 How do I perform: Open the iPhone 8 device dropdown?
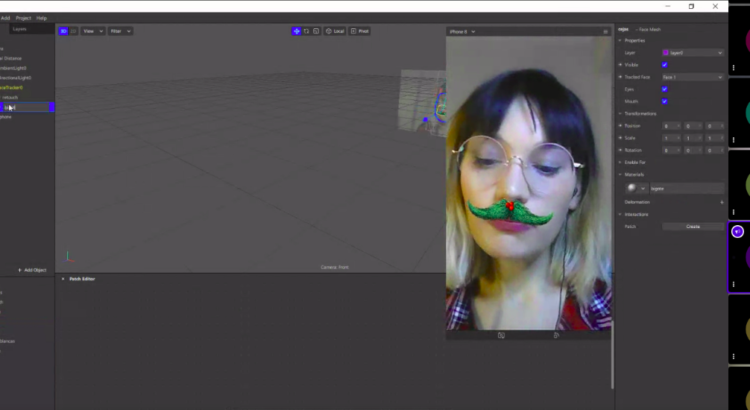(462, 31)
